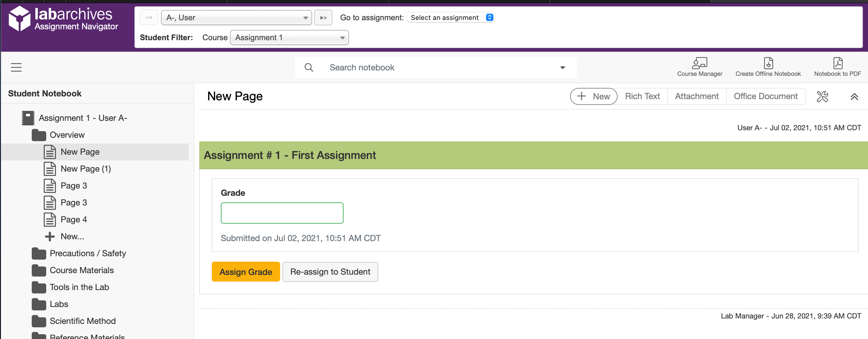Expand search notebook options arrow

point(562,67)
